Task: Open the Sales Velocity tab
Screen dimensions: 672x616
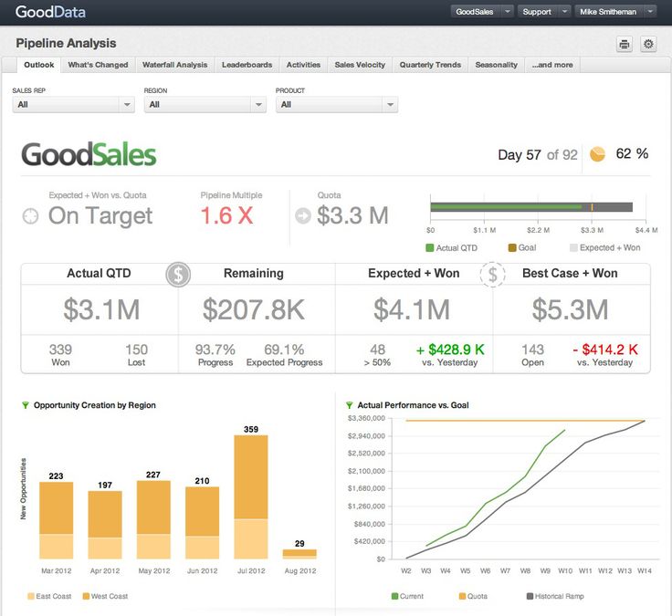Action: [x=360, y=65]
